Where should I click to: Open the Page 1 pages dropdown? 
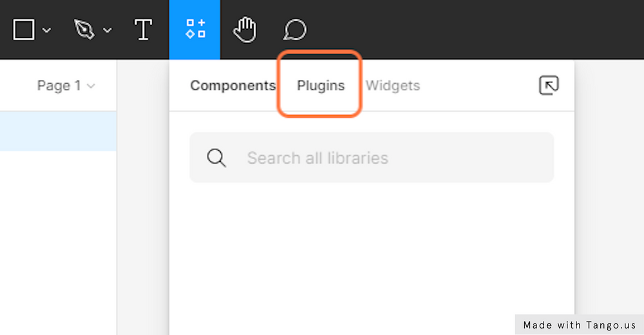click(x=66, y=86)
